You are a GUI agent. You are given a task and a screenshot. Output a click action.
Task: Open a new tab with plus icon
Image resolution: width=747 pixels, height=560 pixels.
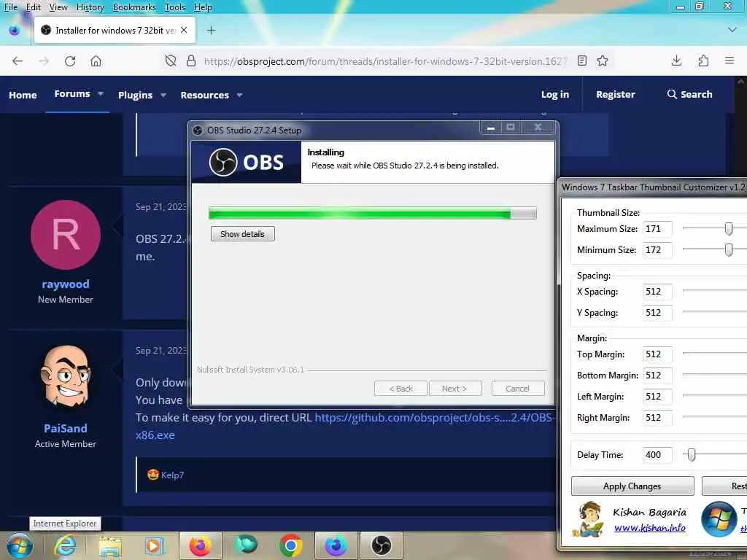[x=211, y=31]
